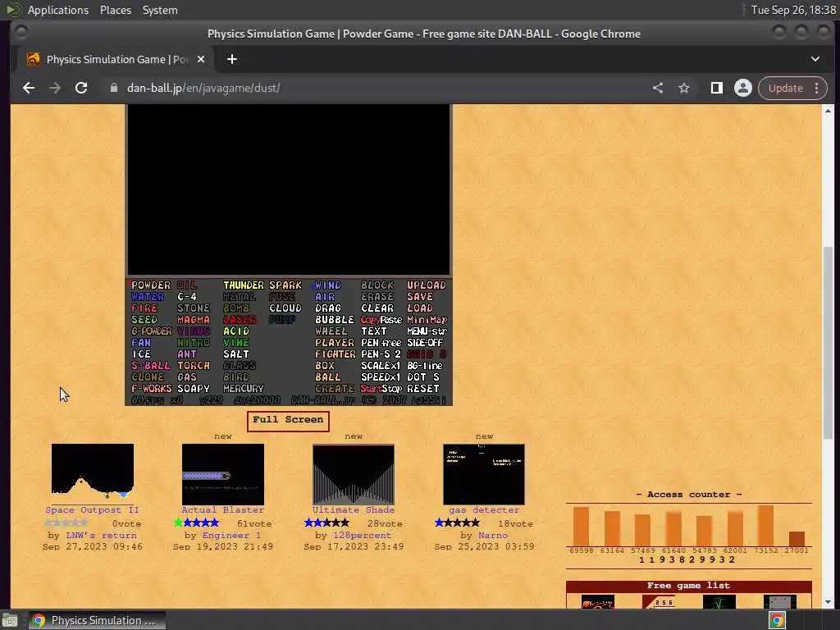The image size is (840, 630).
Task: Change SPEEDx1 speed setting
Action: [381, 377]
